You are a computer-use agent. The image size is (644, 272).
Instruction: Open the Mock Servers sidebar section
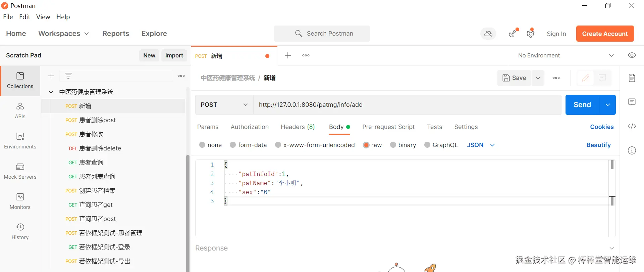pyautogui.click(x=20, y=171)
